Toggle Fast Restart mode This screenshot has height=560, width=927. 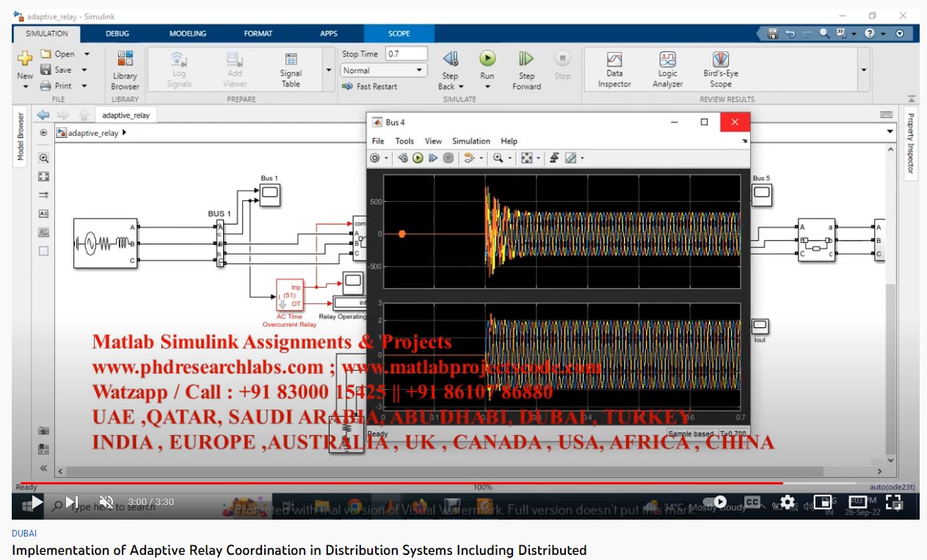pos(370,87)
